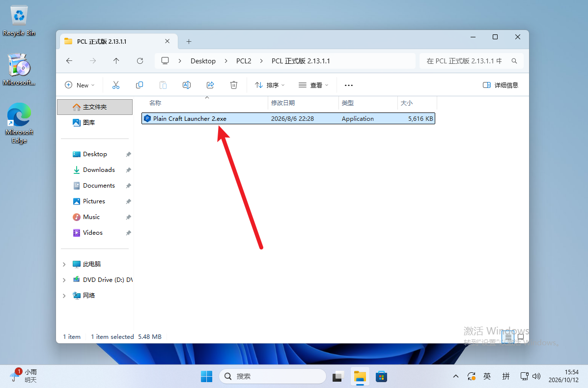Click pin icon next to Downloads

[x=128, y=170]
